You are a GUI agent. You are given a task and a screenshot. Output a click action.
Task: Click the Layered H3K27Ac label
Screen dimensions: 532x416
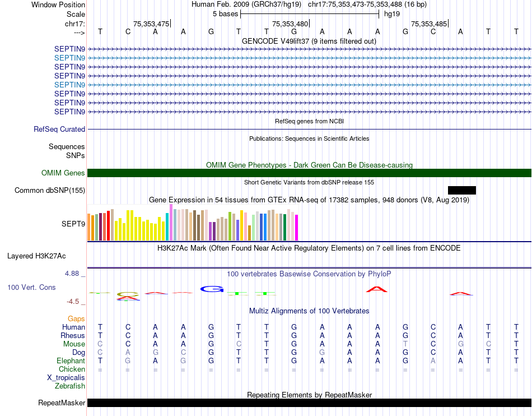36,256
